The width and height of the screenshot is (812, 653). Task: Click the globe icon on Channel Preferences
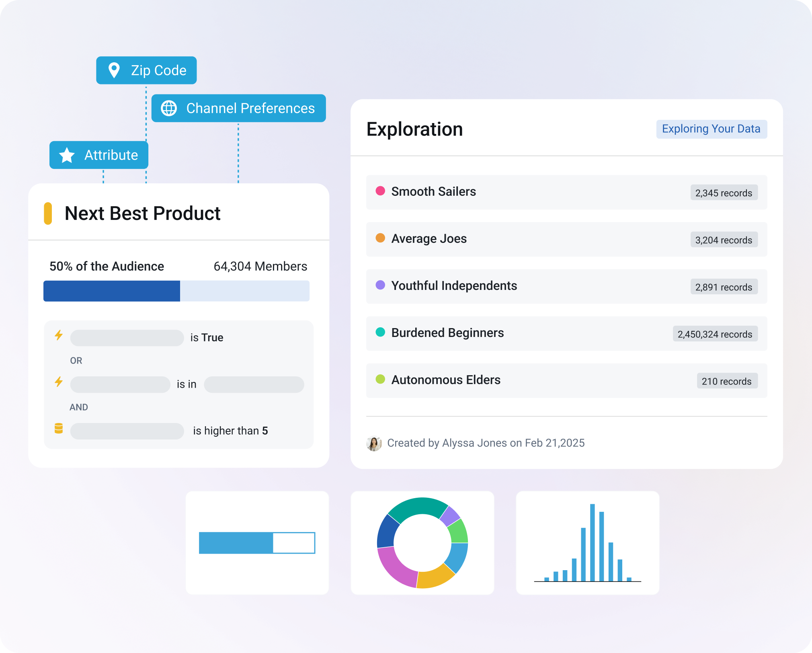click(169, 108)
